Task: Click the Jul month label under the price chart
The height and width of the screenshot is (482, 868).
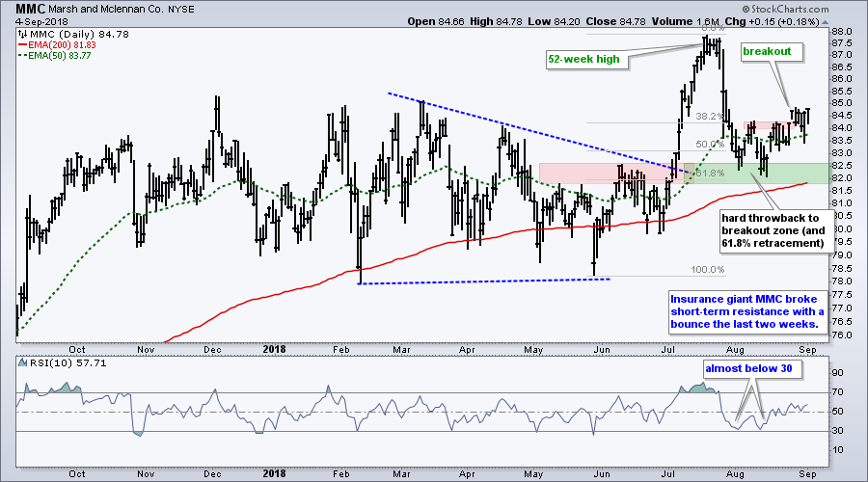Action: click(668, 350)
